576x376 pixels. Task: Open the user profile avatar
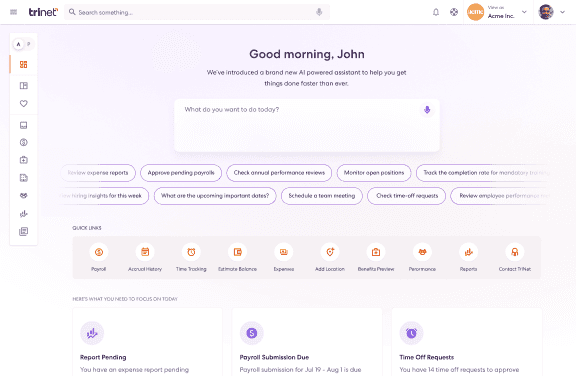click(546, 12)
